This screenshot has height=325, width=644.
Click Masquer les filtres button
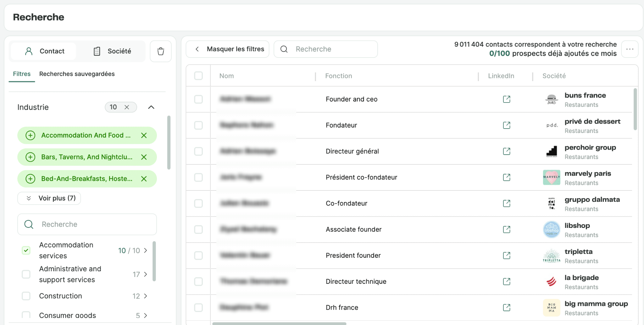[x=228, y=49]
